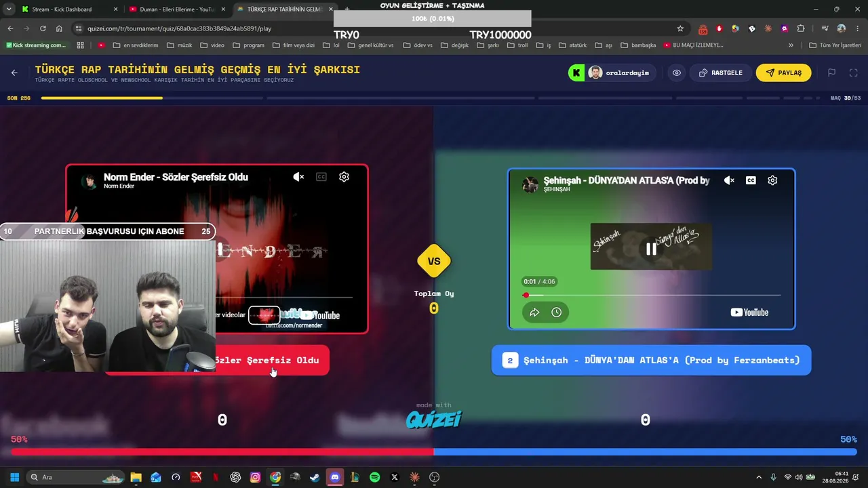868x488 pixels.
Task: Open Spotify from taskbar
Action: click(x=374, y=477)
